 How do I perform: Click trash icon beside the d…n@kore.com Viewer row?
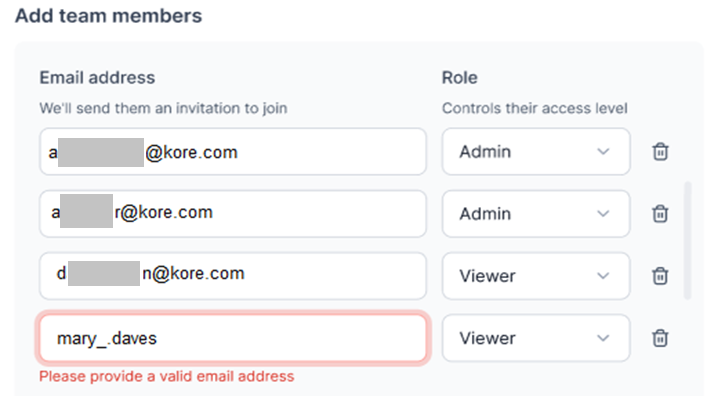tap(660, 275)
